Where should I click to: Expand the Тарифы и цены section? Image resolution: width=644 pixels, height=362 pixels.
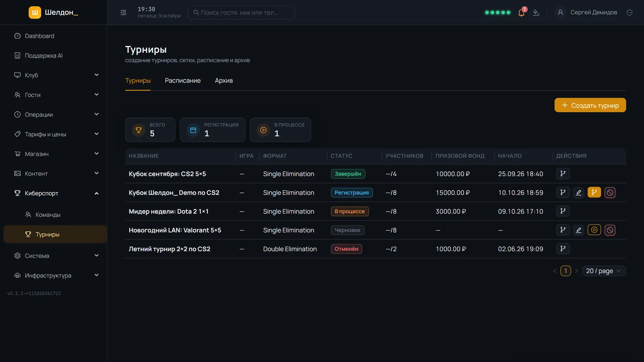(55, 134)
